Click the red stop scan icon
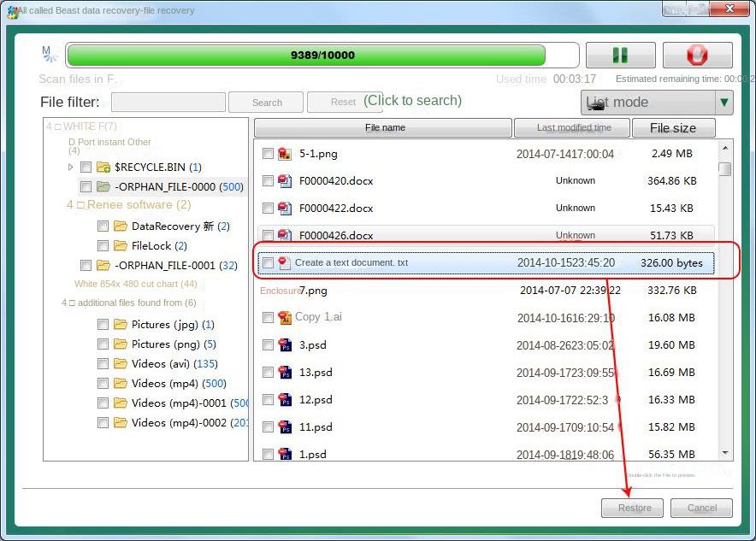756x541 pixels. click(698, 55)
